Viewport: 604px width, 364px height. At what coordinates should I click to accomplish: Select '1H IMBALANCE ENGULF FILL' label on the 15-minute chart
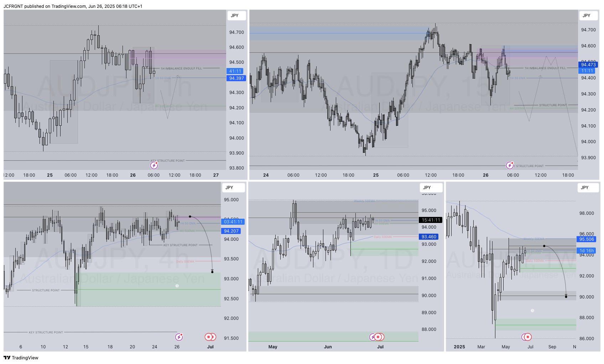point(545,68)
